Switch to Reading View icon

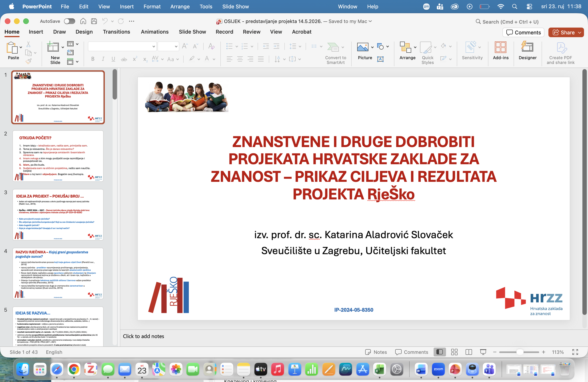pos(469,352)
